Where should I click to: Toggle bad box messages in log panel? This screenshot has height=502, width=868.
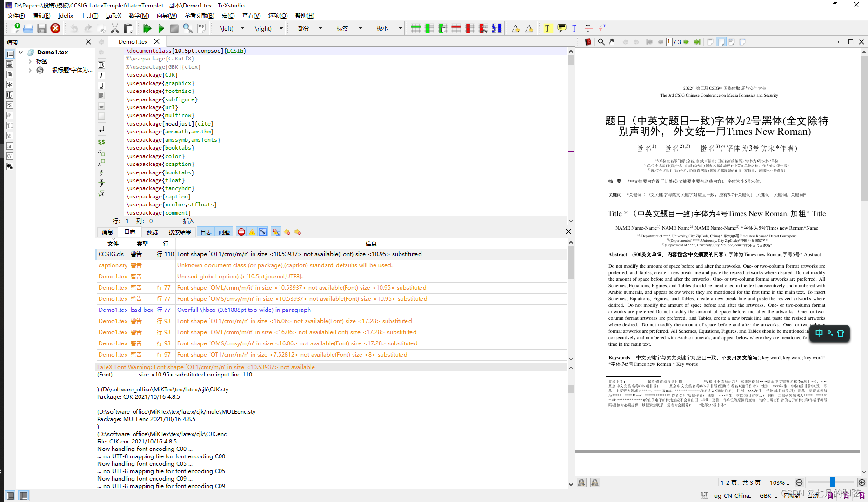point(263,231)
